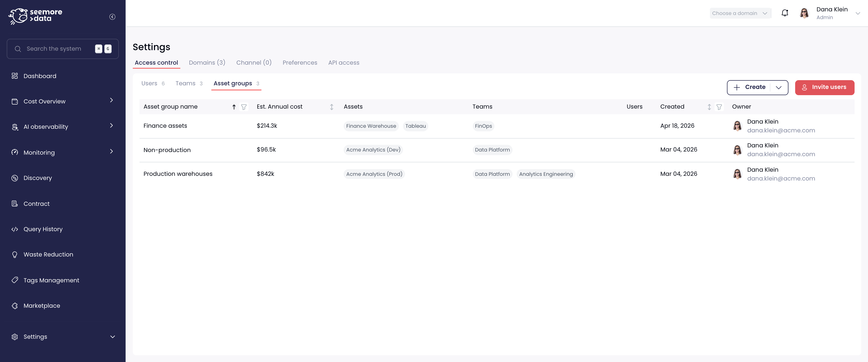Click the Contract sidebar icon

pos(14,204)
